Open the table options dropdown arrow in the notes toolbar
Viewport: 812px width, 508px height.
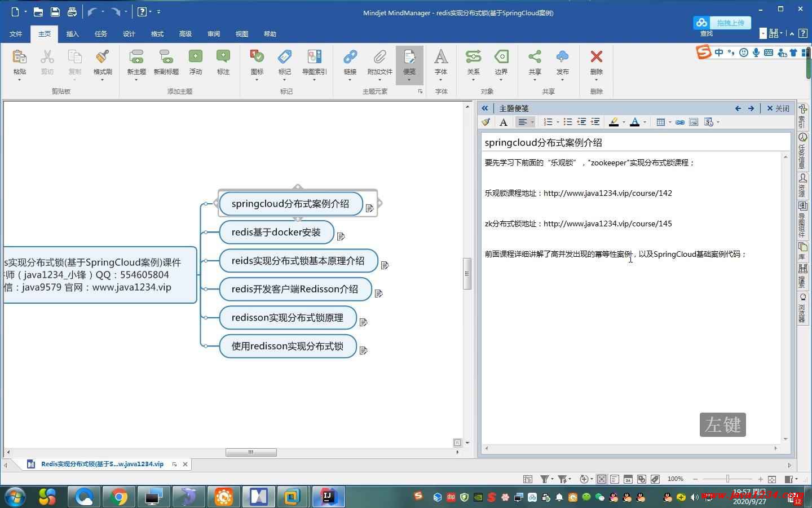pos(669,122)
